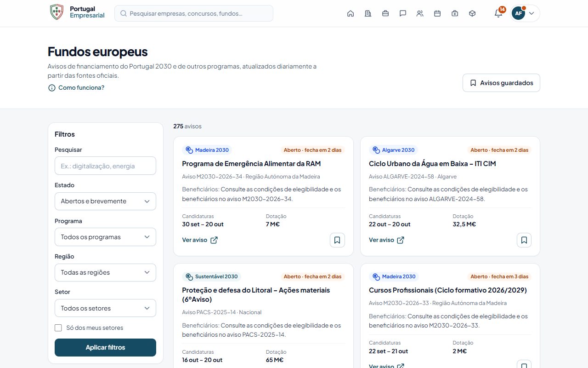
Task: Enable Só dos meus setores checkbox
Action: [58, 328]
